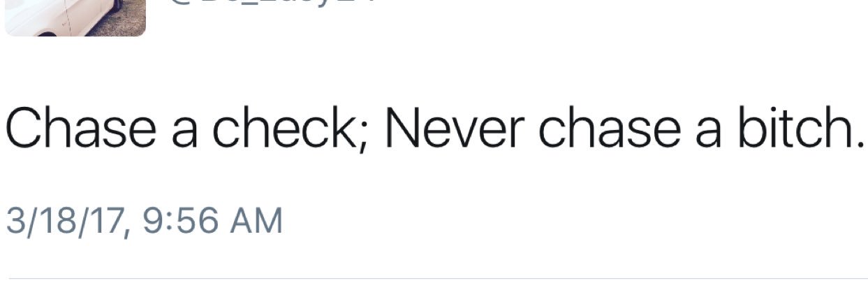The image size is (868, 290).
Task: Click the horizontal divider below the timestamp
Action: click(434, 279)
